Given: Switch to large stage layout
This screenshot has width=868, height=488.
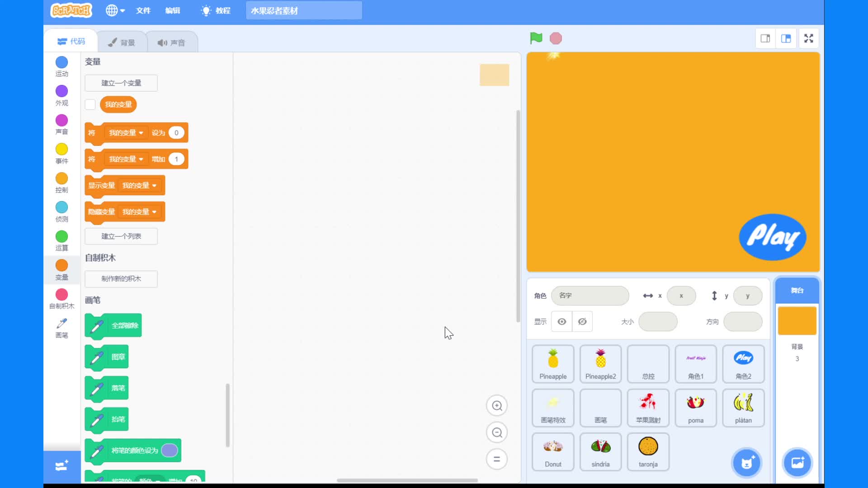Looking at the screenshot, I should [x=786, y=38].
